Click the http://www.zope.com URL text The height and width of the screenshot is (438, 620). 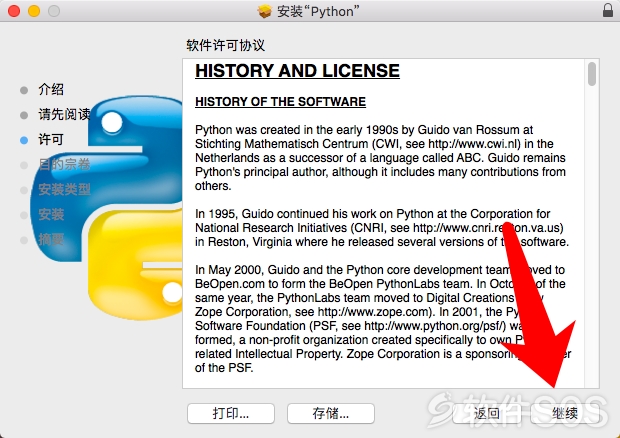374,312
